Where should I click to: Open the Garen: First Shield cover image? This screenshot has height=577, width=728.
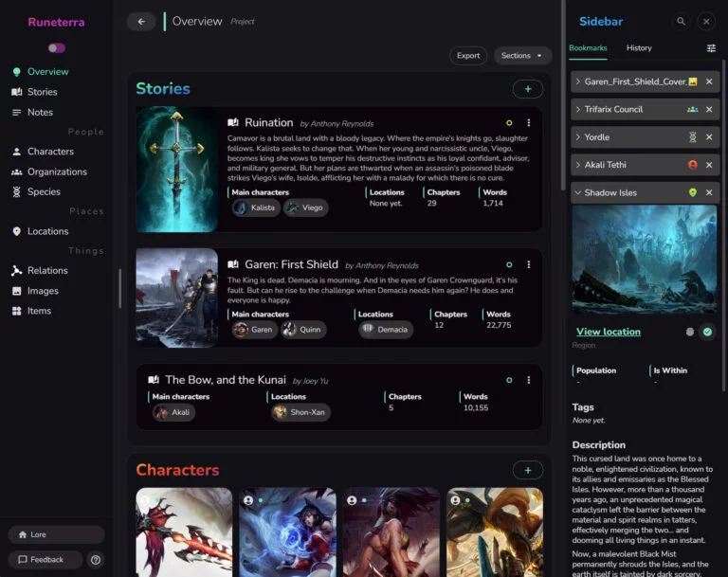(x=177, y=298)
